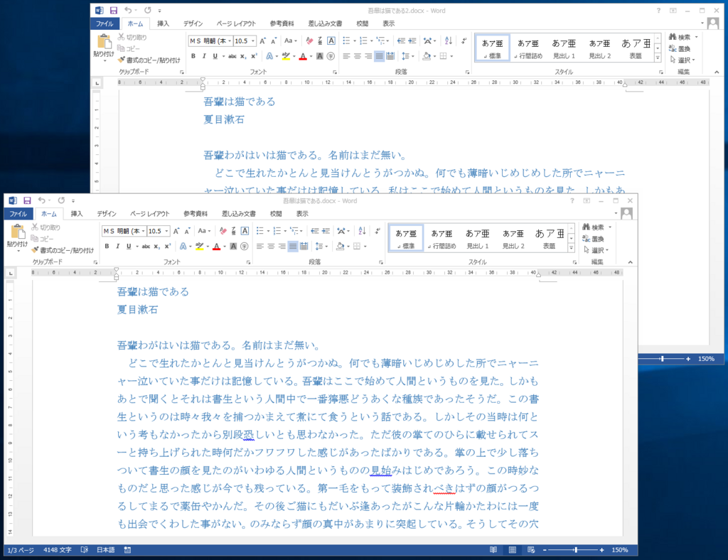Viewport: 728px width, 560px height.
Task: Click zoom in plus in front window status bar
Action: pos(601,550)
